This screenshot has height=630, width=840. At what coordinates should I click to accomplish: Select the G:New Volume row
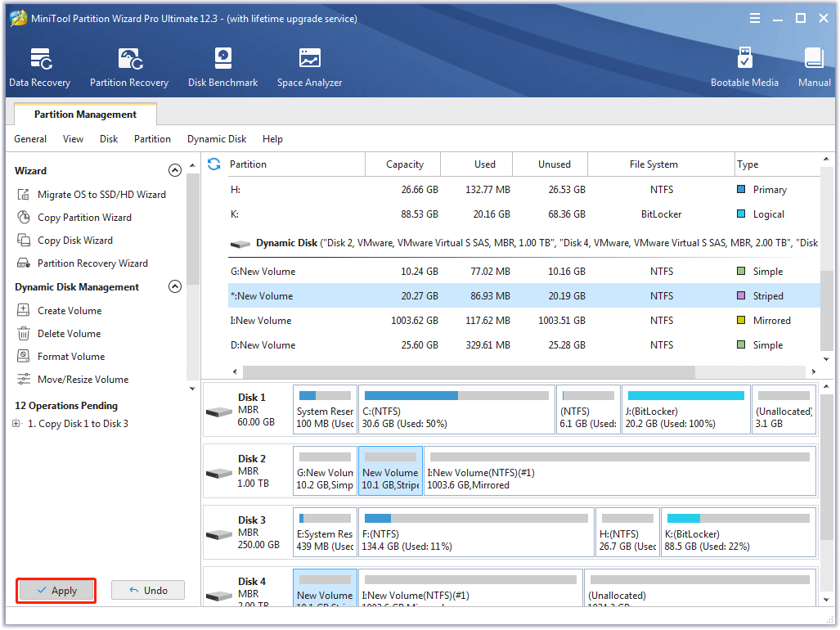[524, 272]
